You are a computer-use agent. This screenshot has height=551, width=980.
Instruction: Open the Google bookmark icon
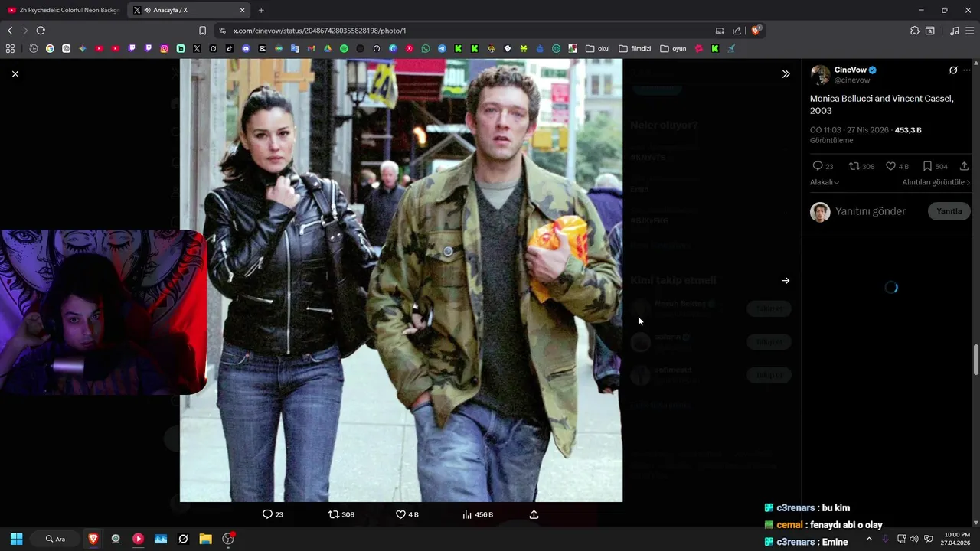coord(50,48)
